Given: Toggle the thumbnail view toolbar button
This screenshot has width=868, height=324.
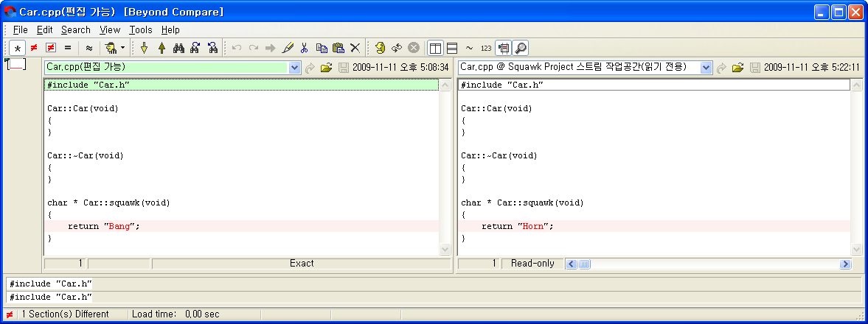Looking at the screenshot, I should (503, 48).
